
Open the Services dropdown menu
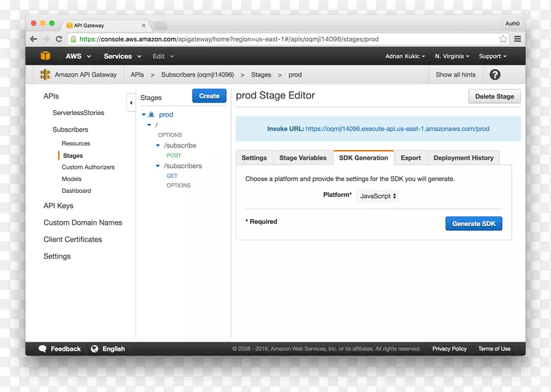(121, 56)
